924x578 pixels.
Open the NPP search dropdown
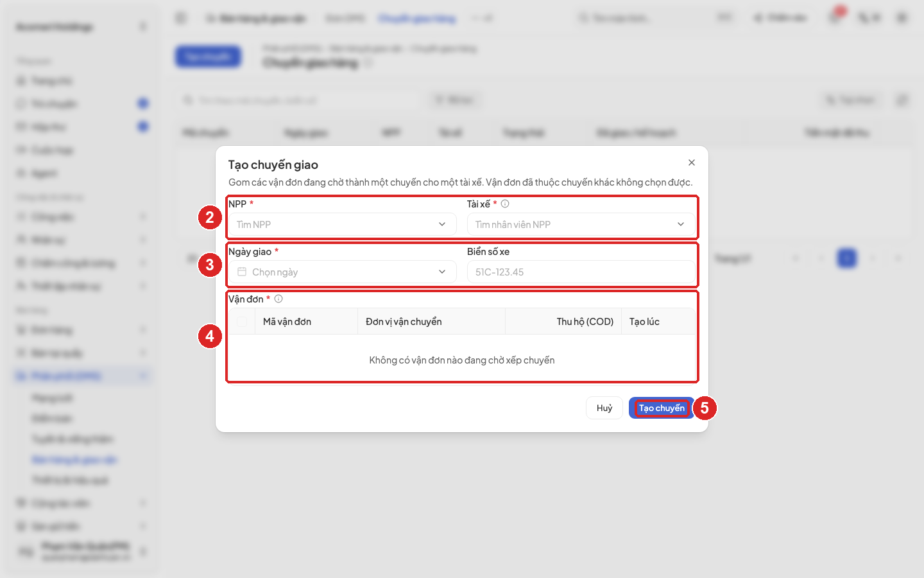342,224
